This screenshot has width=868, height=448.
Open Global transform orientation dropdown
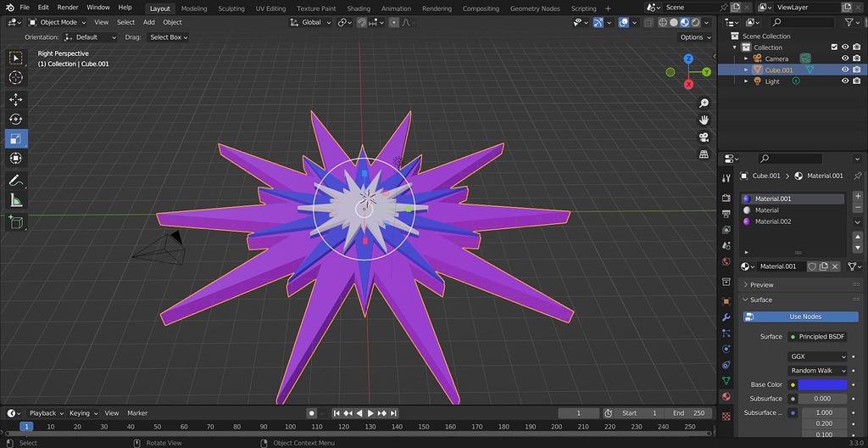coord(310,22)
